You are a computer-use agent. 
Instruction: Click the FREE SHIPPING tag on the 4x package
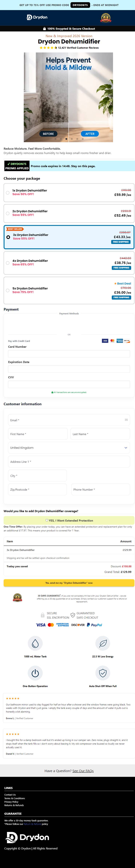point(122,268)
